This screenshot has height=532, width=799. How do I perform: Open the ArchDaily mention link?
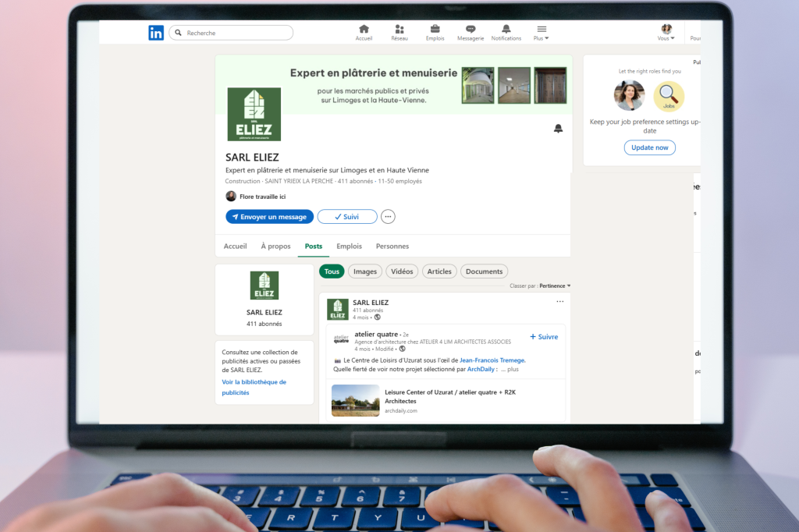pyautogui.click(x=481, y=370)
